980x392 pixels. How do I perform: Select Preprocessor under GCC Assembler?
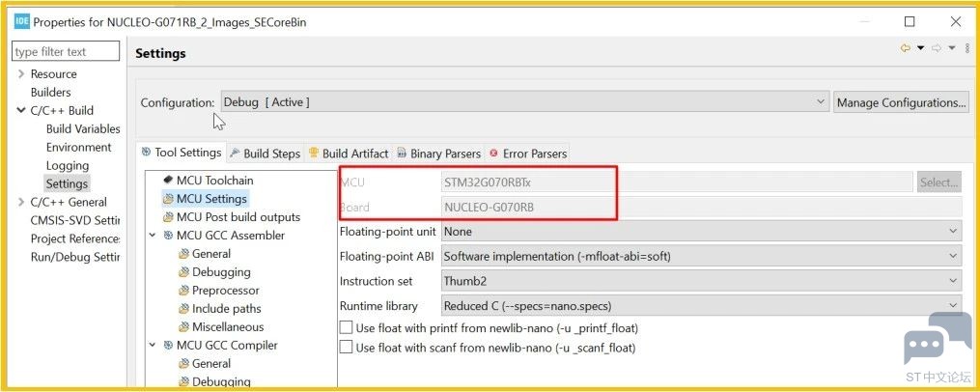226,290
